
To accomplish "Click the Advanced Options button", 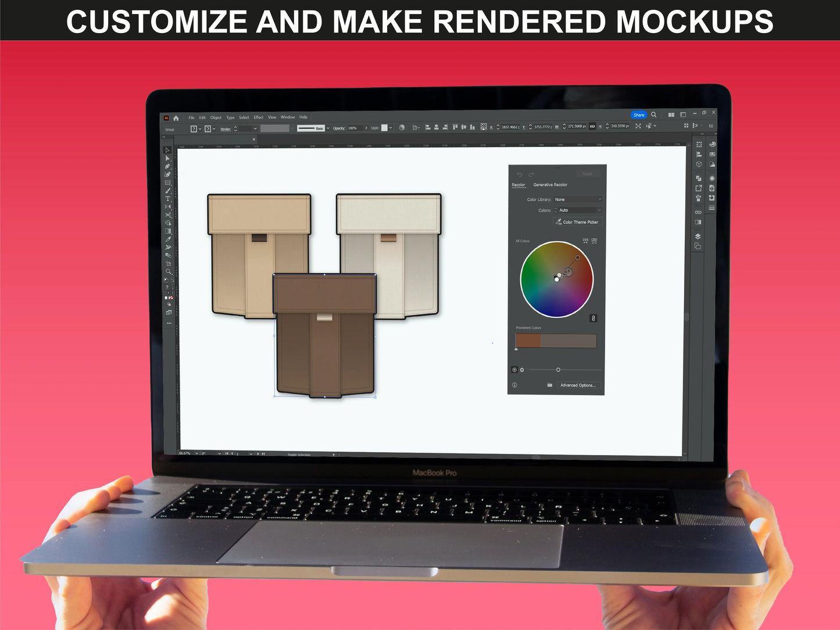I will tap(577, 385).
